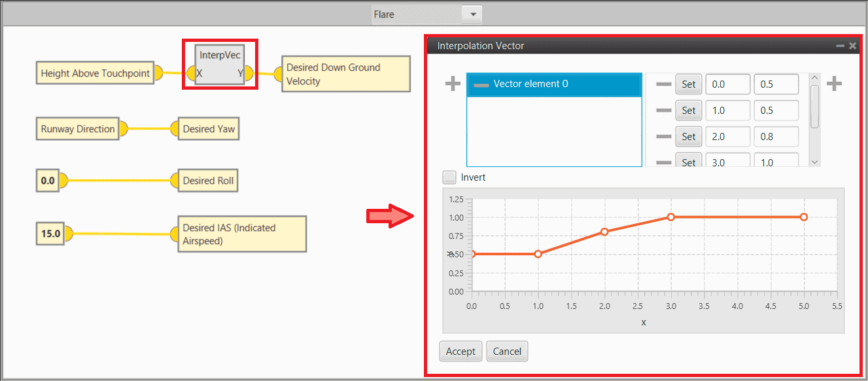Open the Flare dropdown menu
The width and height of the screenshot is (868, 381).
473,14
